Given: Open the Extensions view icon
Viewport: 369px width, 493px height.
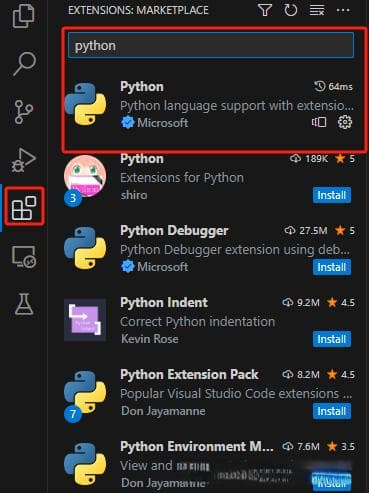Looking at the screenshot, I should pyautogui.click(x=24, y=208).
